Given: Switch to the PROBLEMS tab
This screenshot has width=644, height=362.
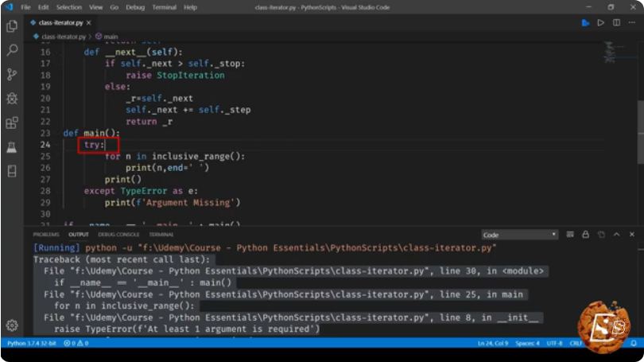Looking at the screenshot, I should coord(46,235).
